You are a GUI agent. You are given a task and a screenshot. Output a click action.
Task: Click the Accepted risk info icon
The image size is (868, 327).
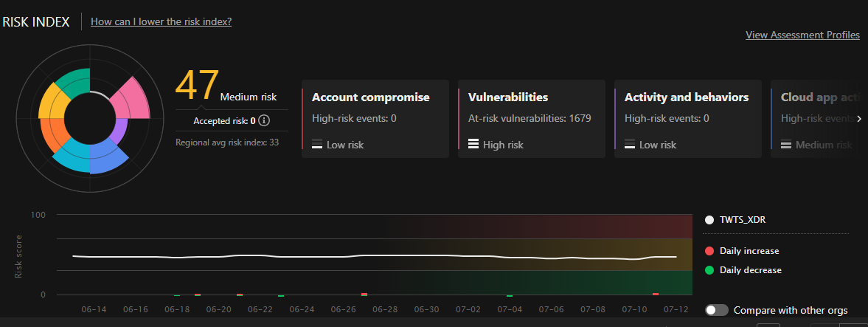pos(264,121)
